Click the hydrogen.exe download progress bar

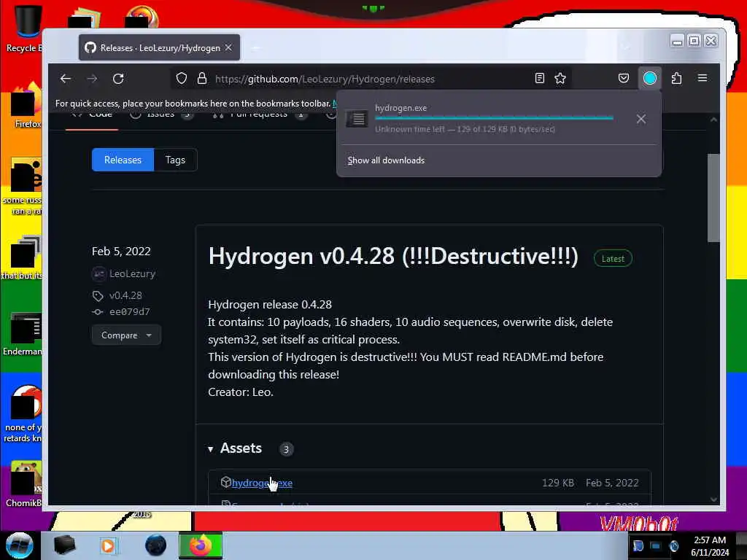[494, 118]
